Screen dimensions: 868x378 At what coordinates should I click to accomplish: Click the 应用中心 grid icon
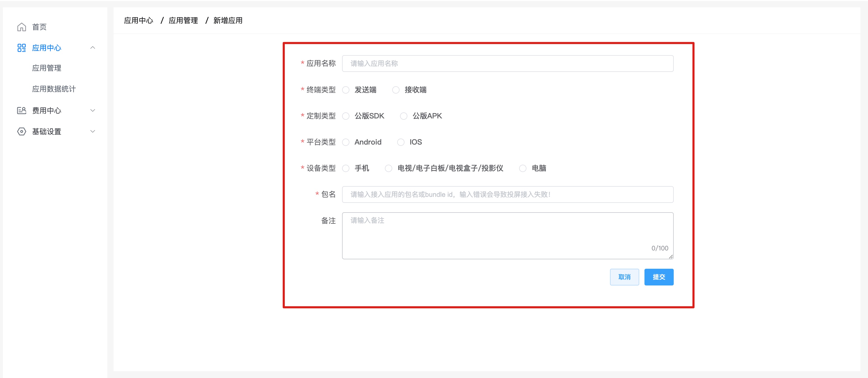[x=22, y=48]
